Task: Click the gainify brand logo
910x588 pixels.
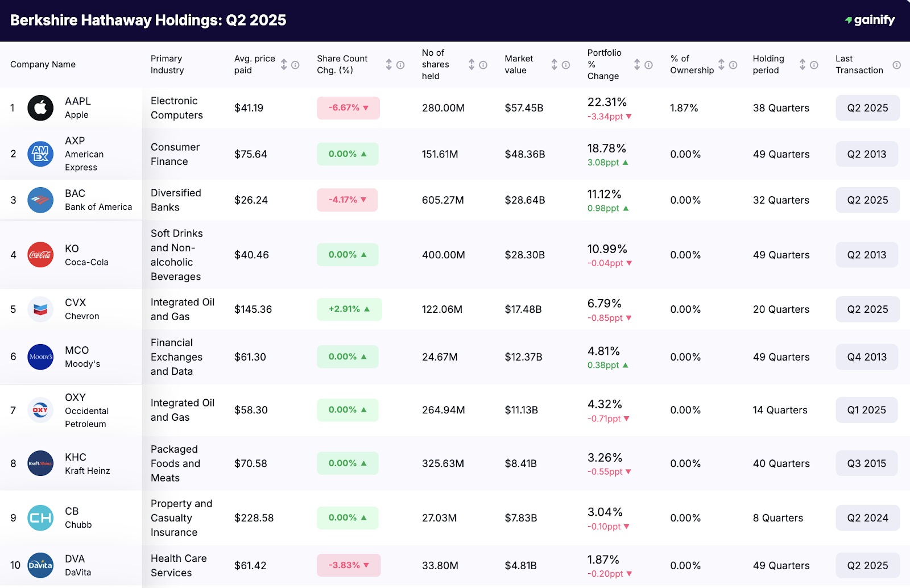Action: point(870,20)
